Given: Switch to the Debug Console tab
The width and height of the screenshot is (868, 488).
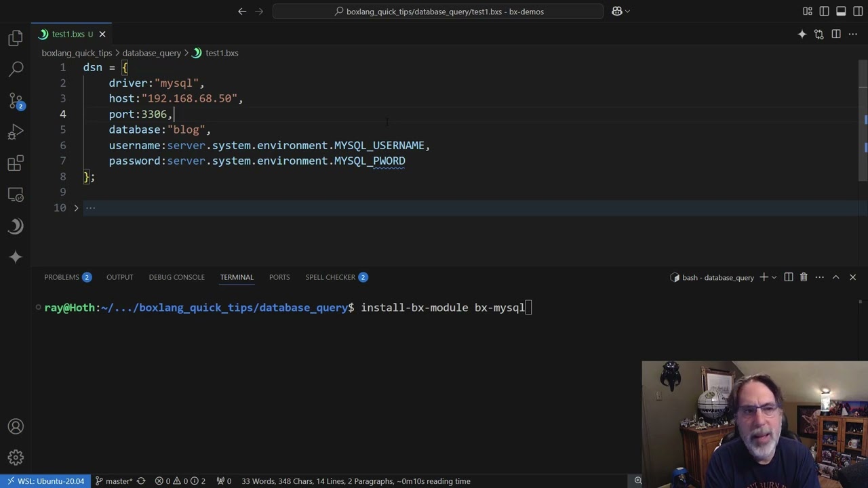Looking at the screenshot, I should click(x=176, y=277).
